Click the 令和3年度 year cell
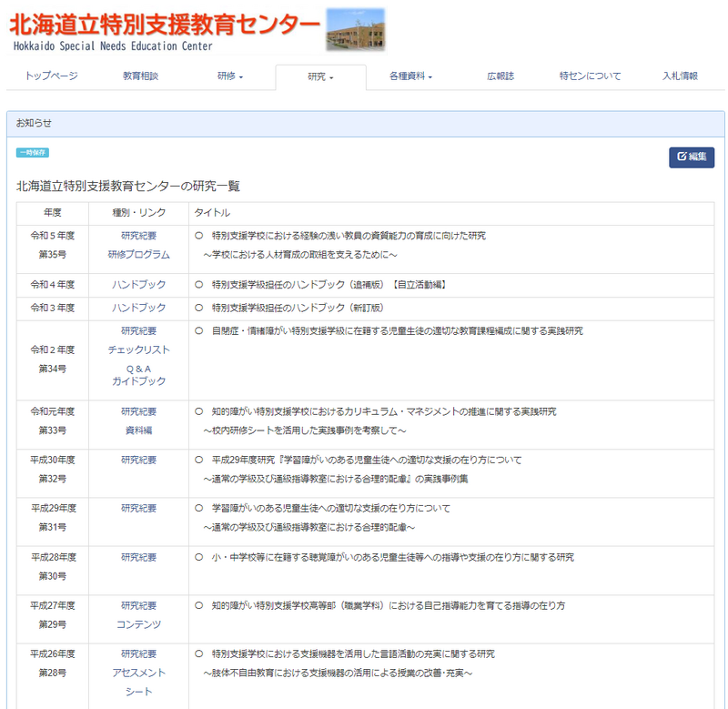 point(53,308)
